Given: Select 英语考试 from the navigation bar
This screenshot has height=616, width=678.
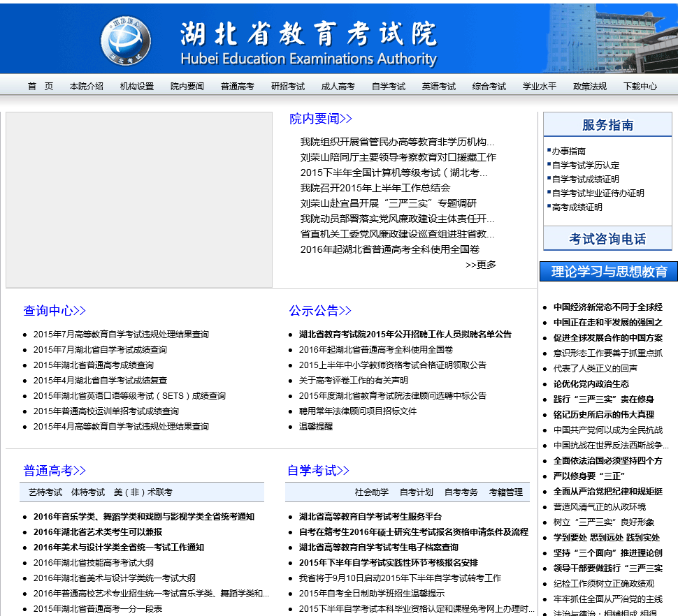Looking at the screenshot, I should pyautogui.click(x=439, y=87).
